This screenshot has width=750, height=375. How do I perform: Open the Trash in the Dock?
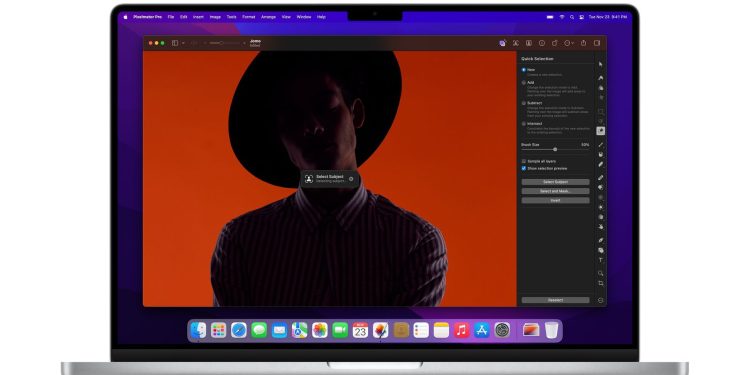tap(551, 330)
